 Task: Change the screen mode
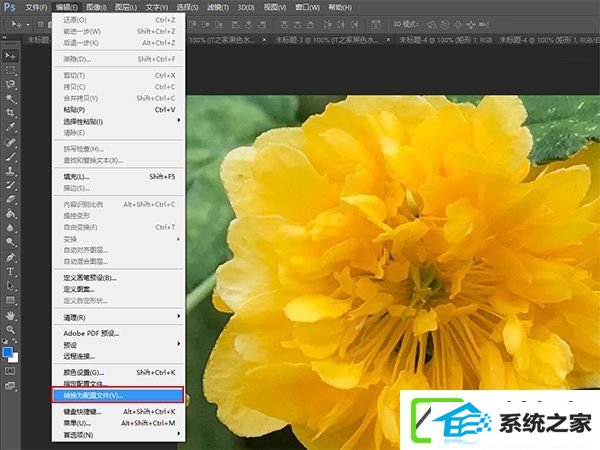pos(10,386)
